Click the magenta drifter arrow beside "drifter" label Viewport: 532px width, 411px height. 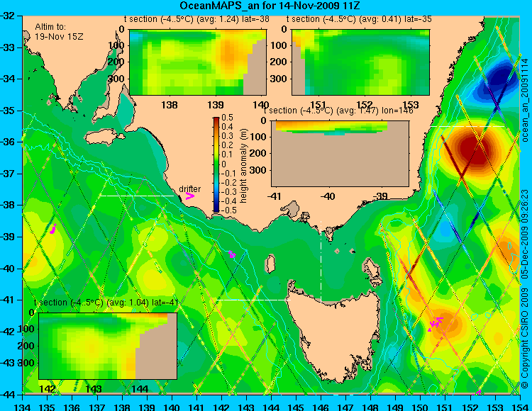189,196
